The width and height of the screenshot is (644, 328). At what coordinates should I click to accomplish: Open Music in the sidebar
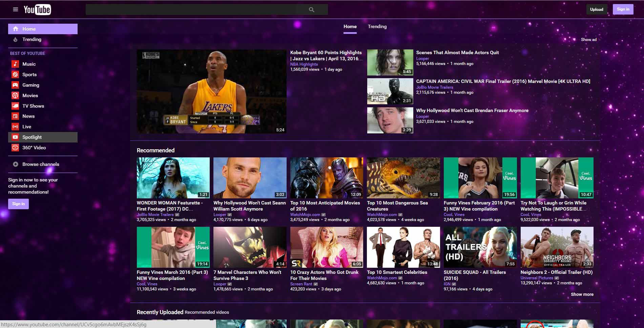43,64
